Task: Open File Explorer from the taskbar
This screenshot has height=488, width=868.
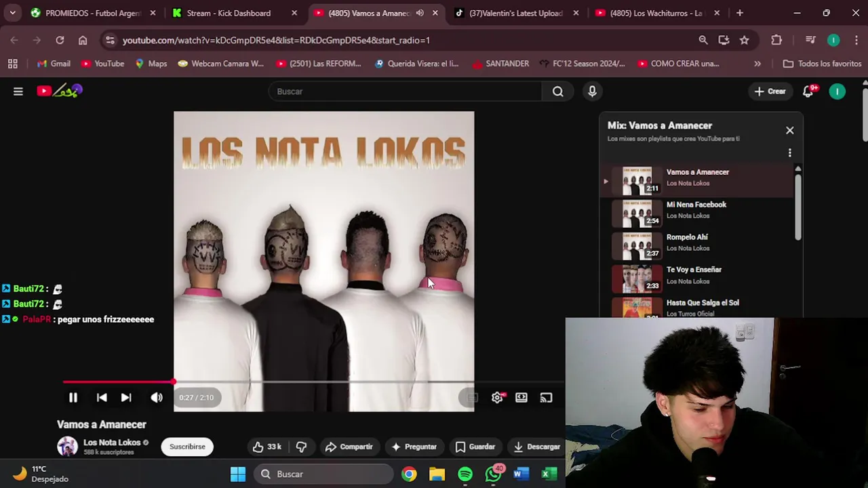Action: pos(437,474)
